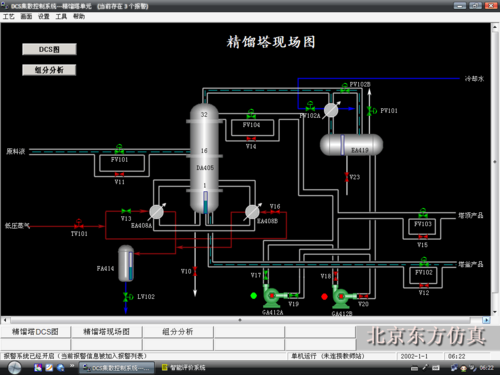Click the LV102 level valve
This screenshot has width=500, height=375.
[x=127, y=296]
